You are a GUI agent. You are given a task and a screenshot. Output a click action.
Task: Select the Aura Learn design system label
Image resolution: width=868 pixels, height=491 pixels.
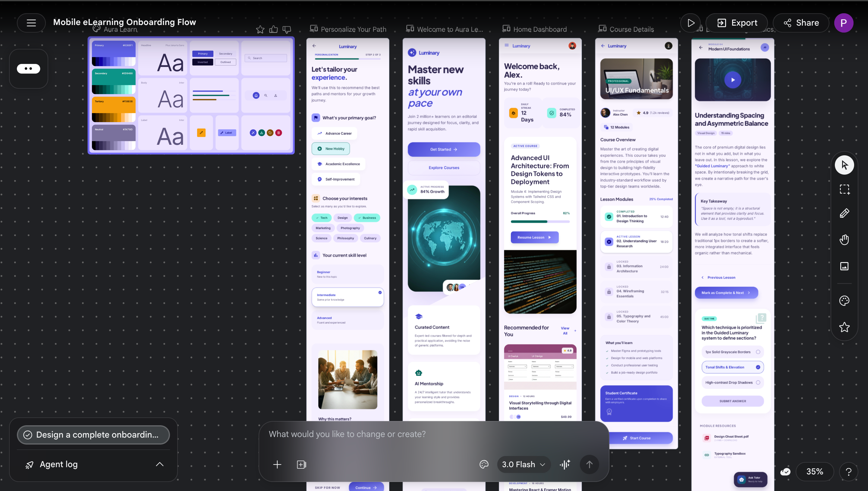[x=120, y=30]
